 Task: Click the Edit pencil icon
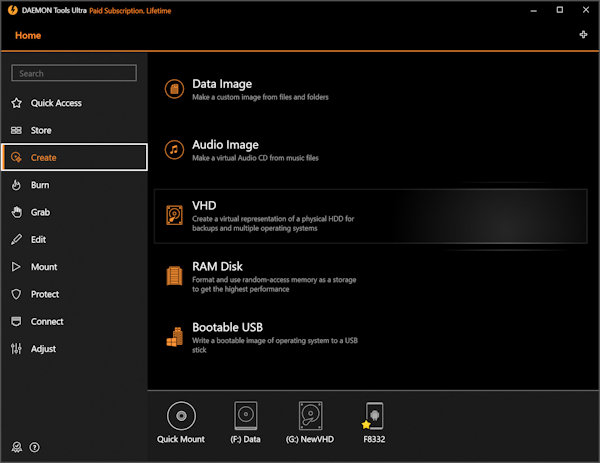[x=16, y=240]
